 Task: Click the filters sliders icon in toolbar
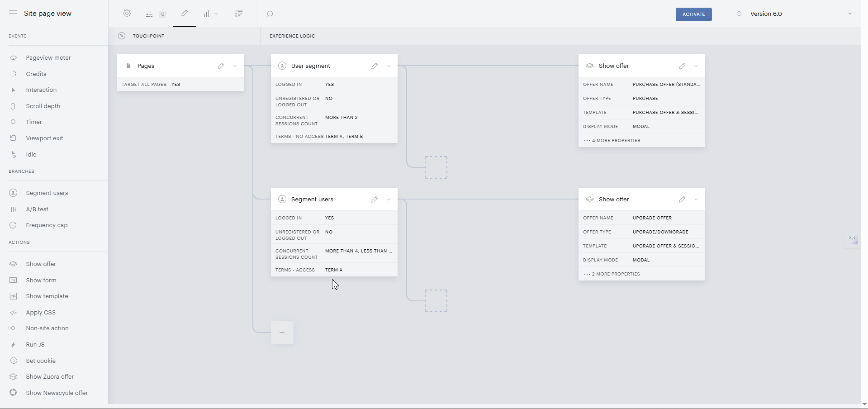tap(149, 14)
